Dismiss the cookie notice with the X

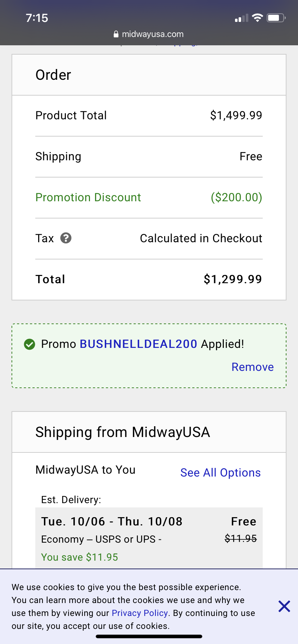coord(284,606)
